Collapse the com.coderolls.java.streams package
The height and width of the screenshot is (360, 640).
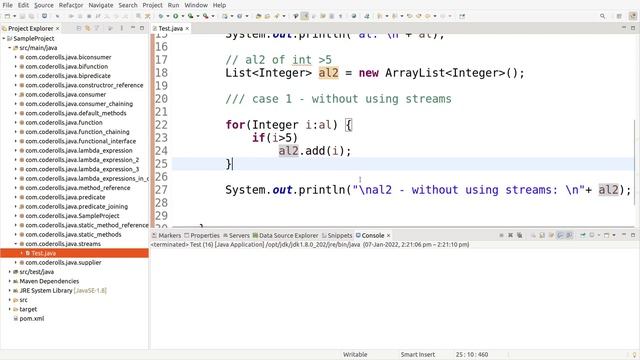(16, 244)
